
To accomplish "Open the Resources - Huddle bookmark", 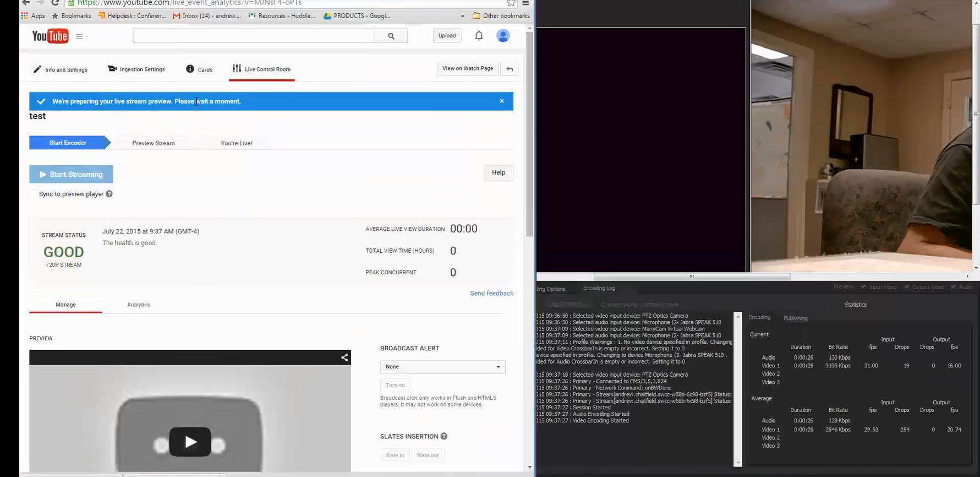I will tap(282, 16).
